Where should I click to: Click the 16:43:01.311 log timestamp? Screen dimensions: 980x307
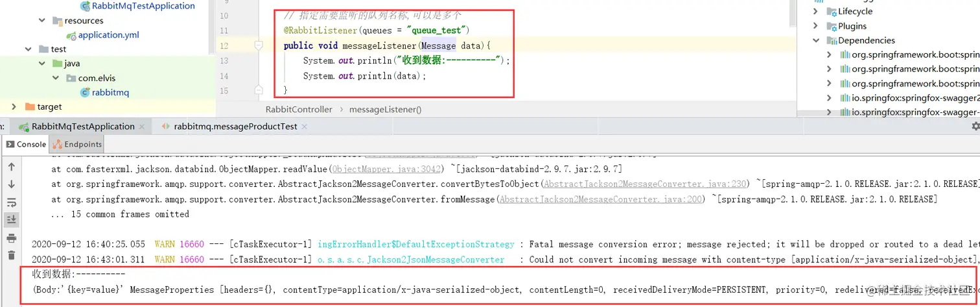89,260
